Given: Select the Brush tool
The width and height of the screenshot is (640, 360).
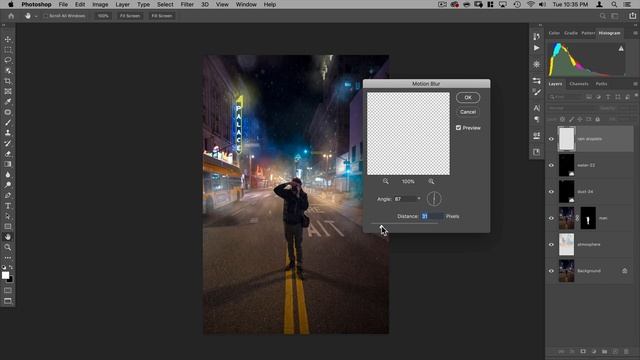Looking at the screenshot, I should [x=8, y=122].
